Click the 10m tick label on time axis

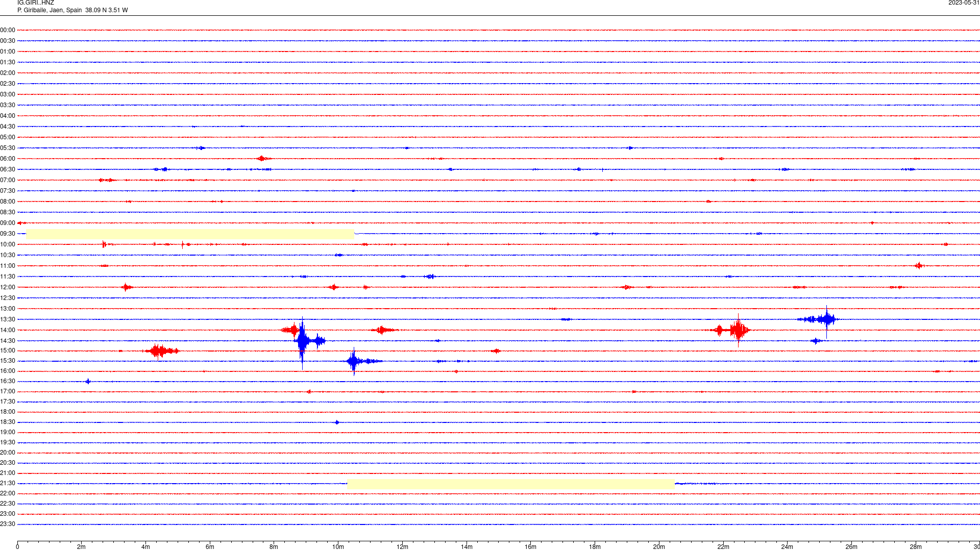(x=338, y=547)
